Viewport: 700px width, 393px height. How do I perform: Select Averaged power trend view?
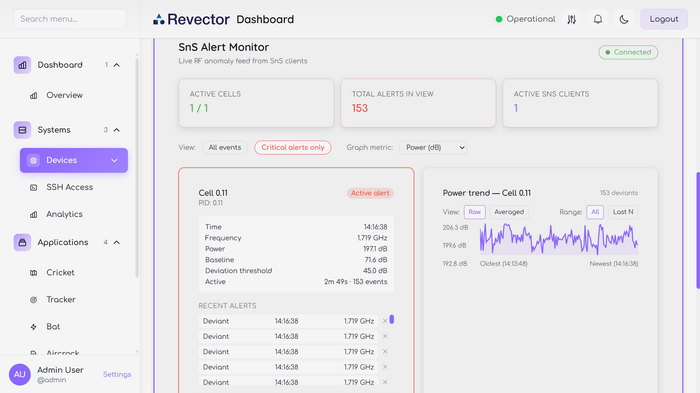pos(509,212)
